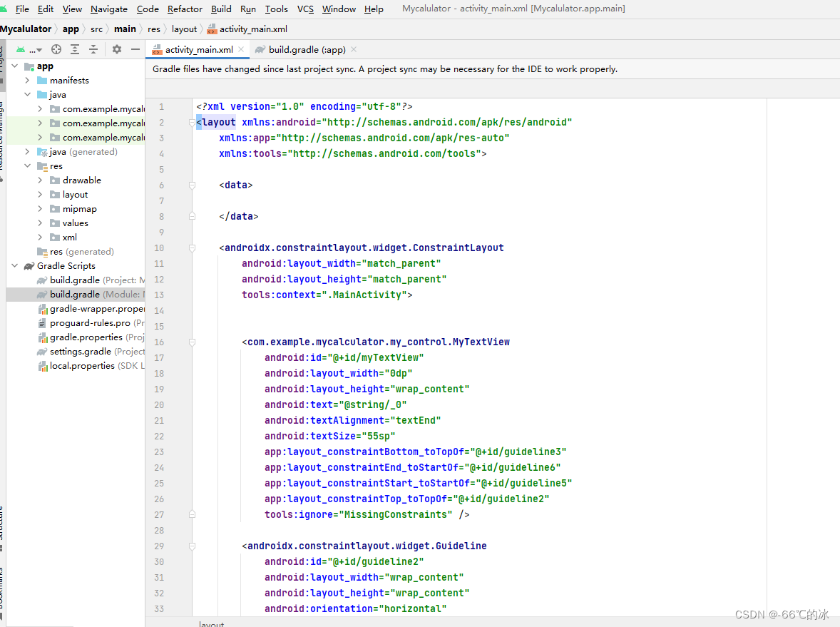Screen dimensions: 840x627
Task: Collapse the MyTextView region at line 16
Action: 190,342
